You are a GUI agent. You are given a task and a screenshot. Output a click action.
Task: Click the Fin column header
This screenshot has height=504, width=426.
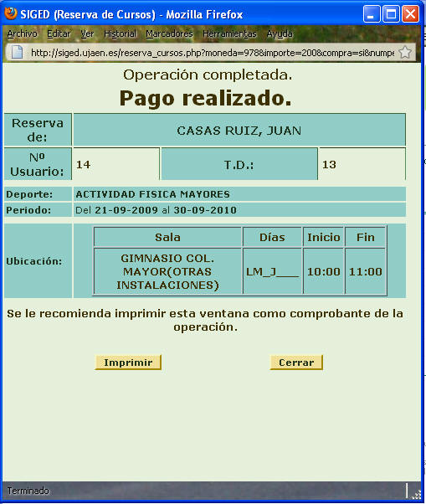(365, 237)
